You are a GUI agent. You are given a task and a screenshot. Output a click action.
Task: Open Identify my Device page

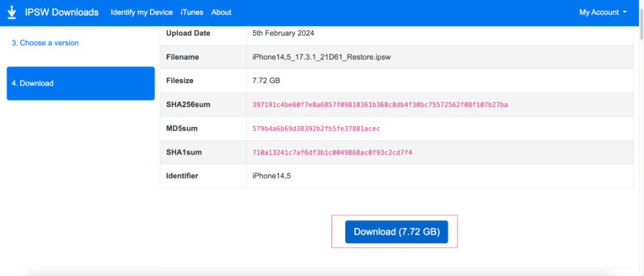[x=142, y=13]
